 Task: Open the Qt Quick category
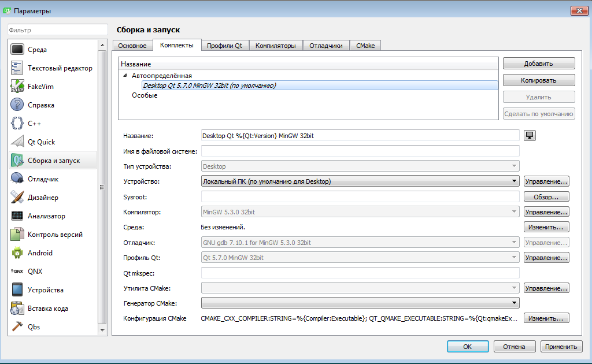(x=41, y=142)
